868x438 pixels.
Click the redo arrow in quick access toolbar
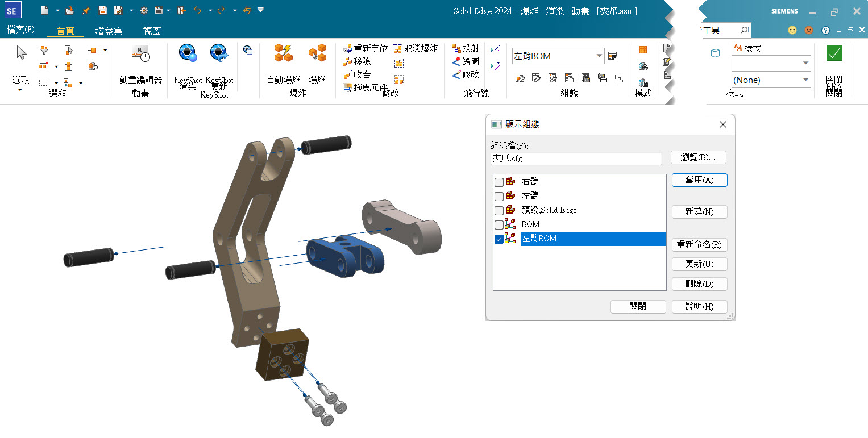point(222,10)
